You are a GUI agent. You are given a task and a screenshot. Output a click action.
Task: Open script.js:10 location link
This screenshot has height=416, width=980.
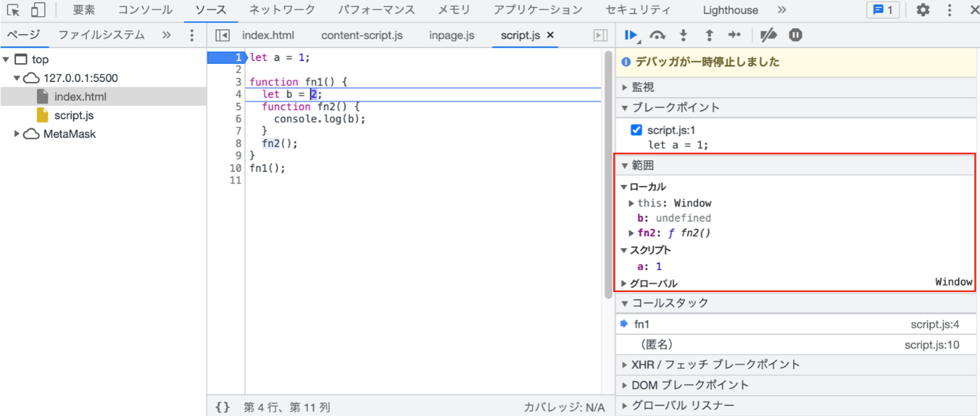tap(932, 345)
